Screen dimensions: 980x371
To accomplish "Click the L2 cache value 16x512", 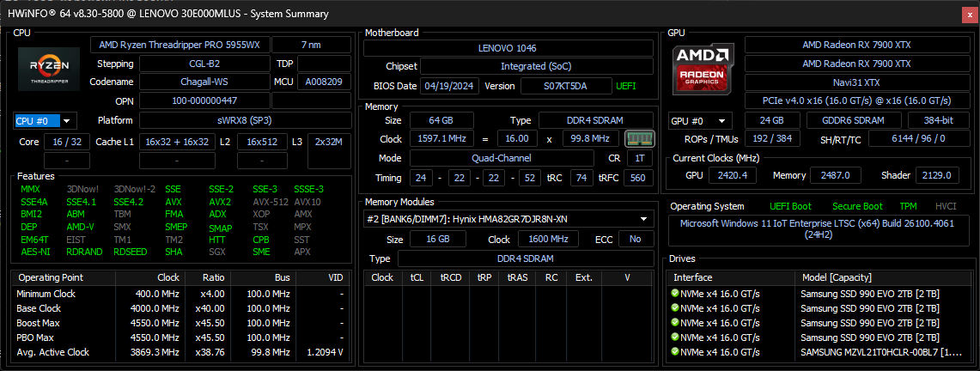I will pyautogui.click(x=263, y=142).
